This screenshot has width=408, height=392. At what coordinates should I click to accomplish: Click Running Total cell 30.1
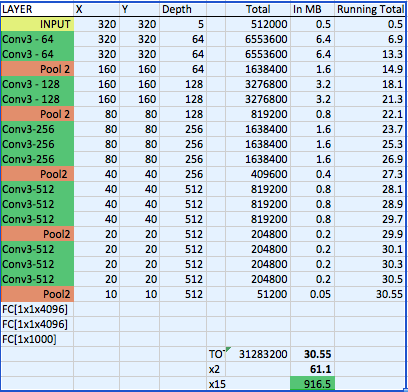370,249
